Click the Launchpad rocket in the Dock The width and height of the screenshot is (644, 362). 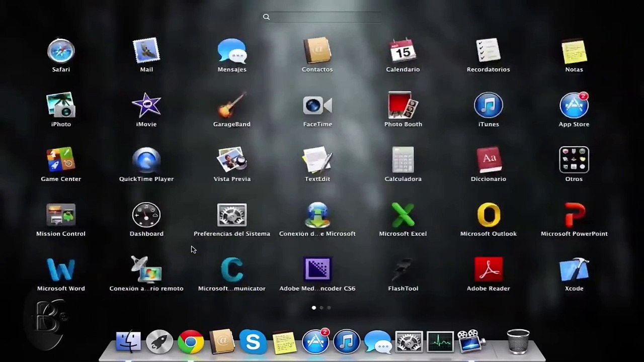[159, 342]
